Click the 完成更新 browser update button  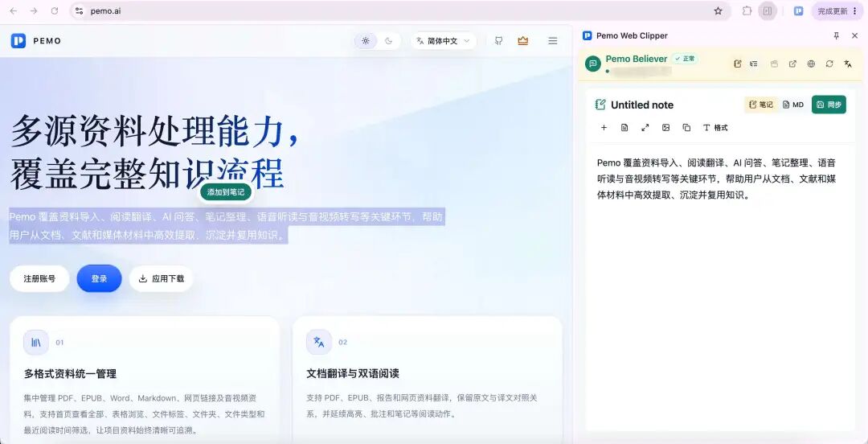point(837,11)
